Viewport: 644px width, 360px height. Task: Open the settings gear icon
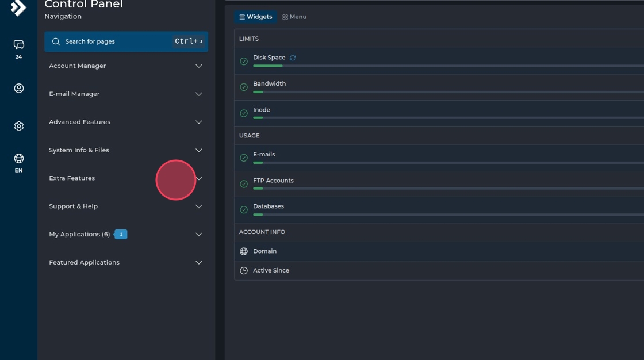(x=19, y=126)
